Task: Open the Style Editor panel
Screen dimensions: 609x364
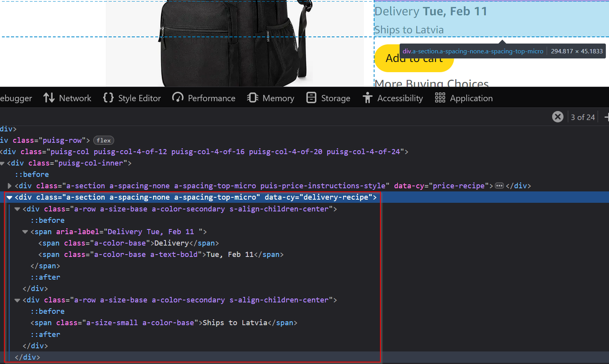Action: (x=132, y=98)
